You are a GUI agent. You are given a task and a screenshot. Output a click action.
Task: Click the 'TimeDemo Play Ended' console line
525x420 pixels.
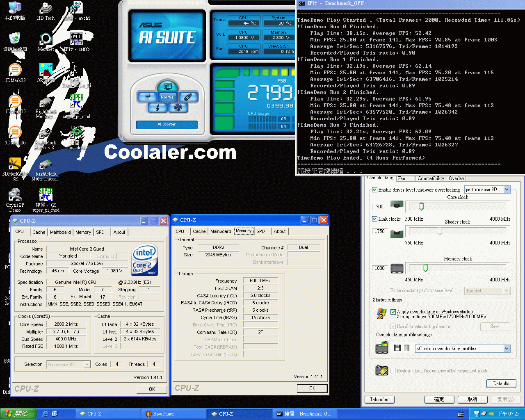click(361, 158)
